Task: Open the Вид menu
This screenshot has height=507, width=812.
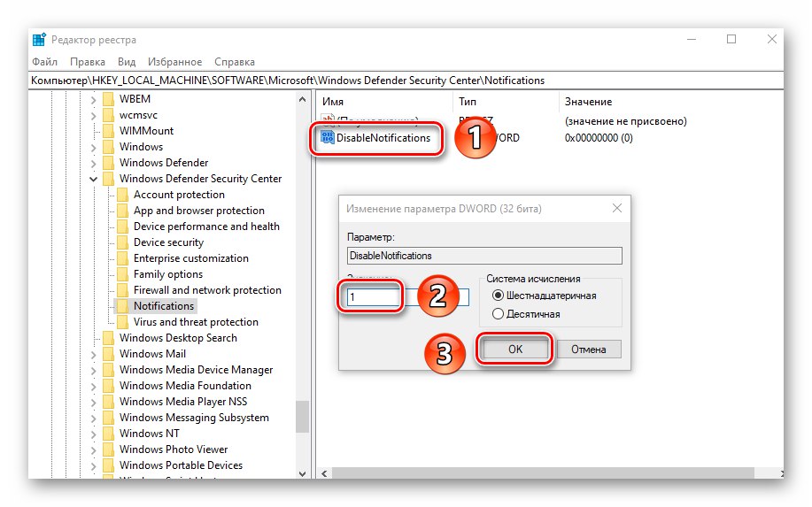Action: click(127, 62)
